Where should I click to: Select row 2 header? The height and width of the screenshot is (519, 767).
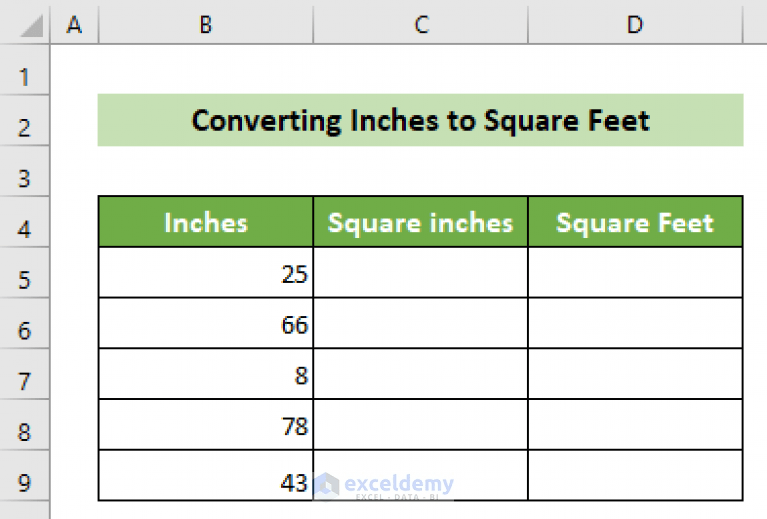pyautogui.click(x=24, y=120)
